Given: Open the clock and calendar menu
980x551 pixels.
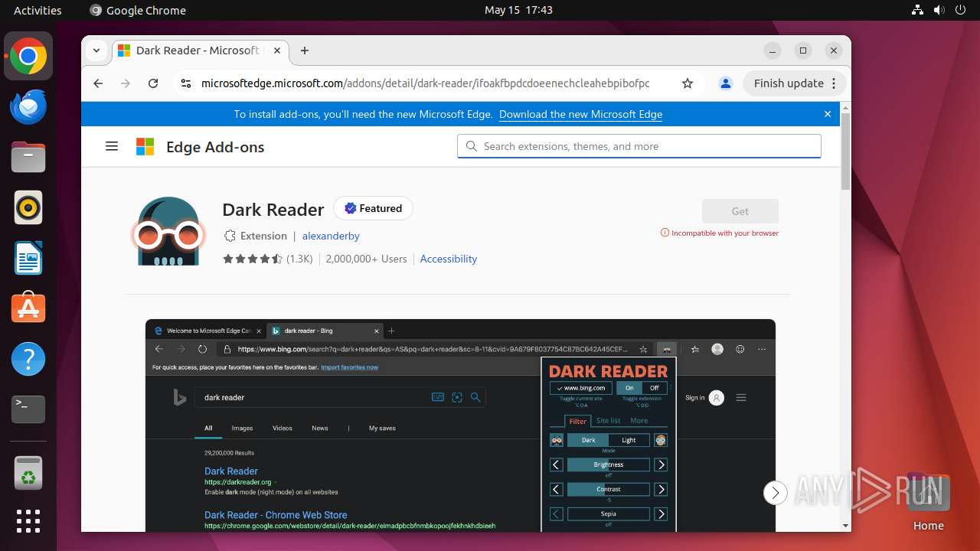Looking at the screenshot, I should [518, 10].
